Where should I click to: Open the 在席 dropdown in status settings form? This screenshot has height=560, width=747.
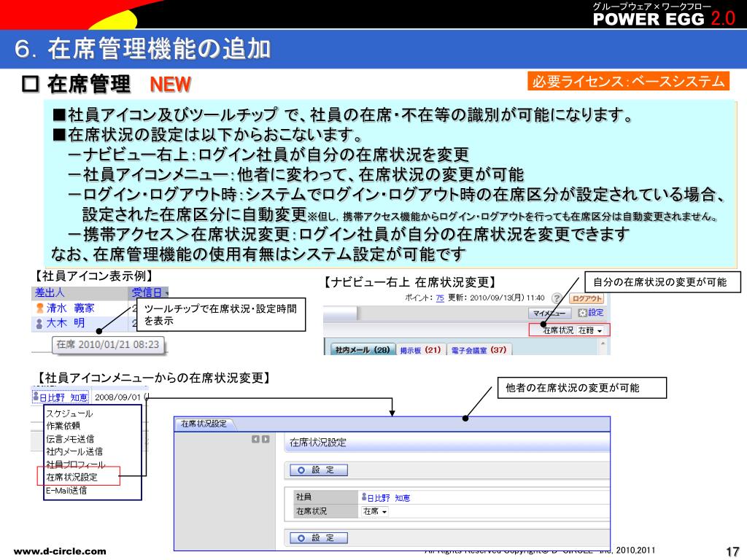[x=375, y=511]
